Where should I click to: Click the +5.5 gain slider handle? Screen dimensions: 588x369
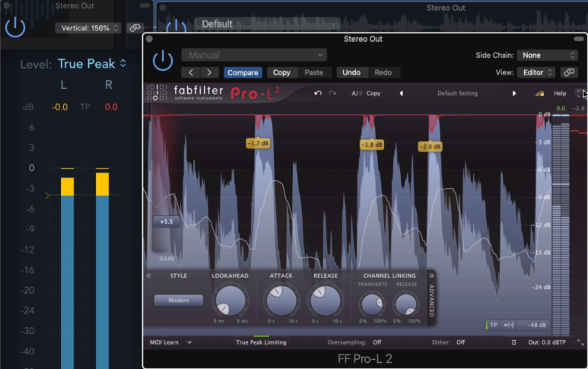166,221
